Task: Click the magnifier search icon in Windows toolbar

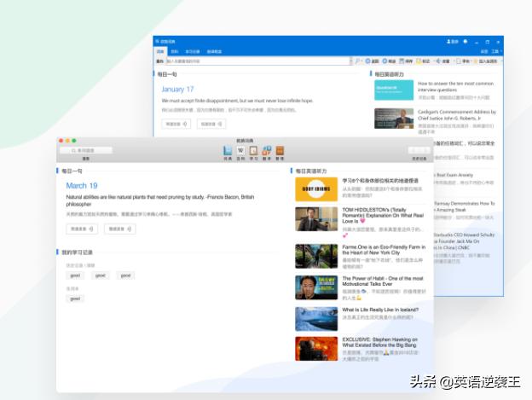Action: (x=358, y=61)
